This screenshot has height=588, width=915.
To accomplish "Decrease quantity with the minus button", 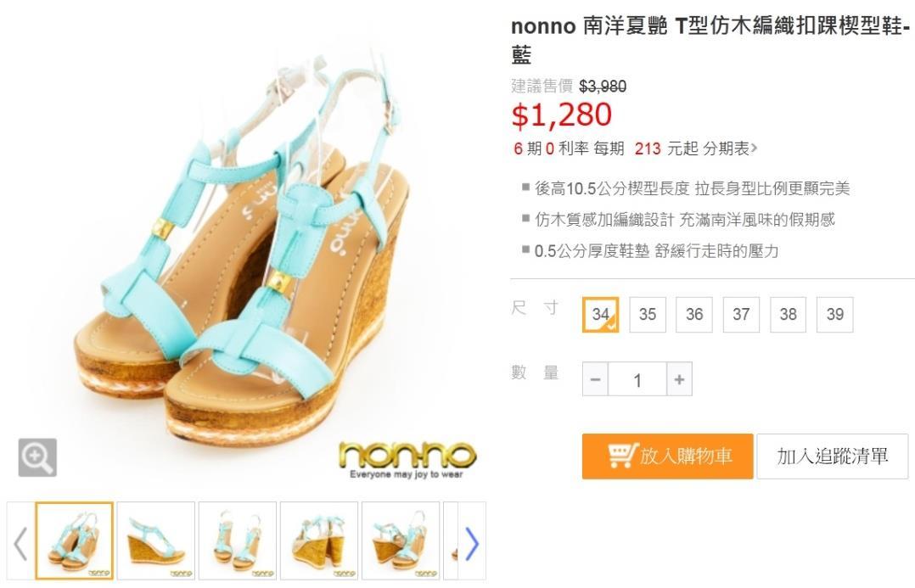I will pyautogui.click(x=595, y=379).
